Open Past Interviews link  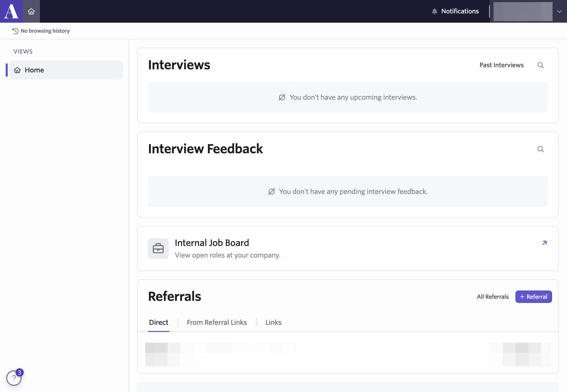tap(502, 65)
